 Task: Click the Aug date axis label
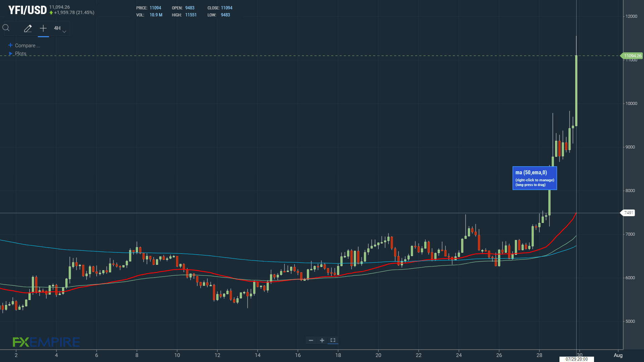(618, 355)
